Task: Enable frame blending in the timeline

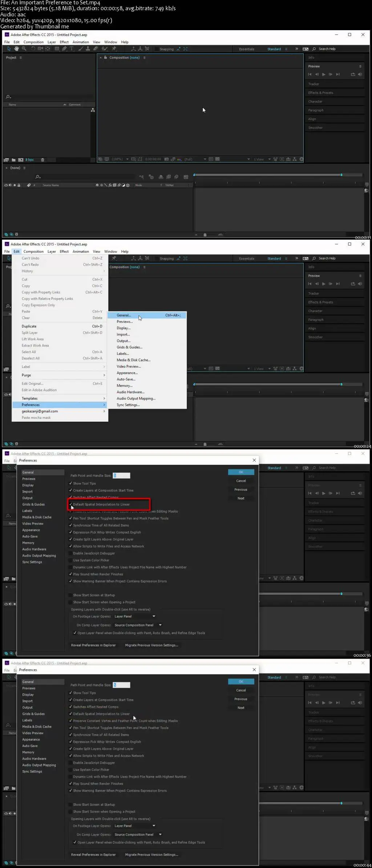Action: point(168,177)
